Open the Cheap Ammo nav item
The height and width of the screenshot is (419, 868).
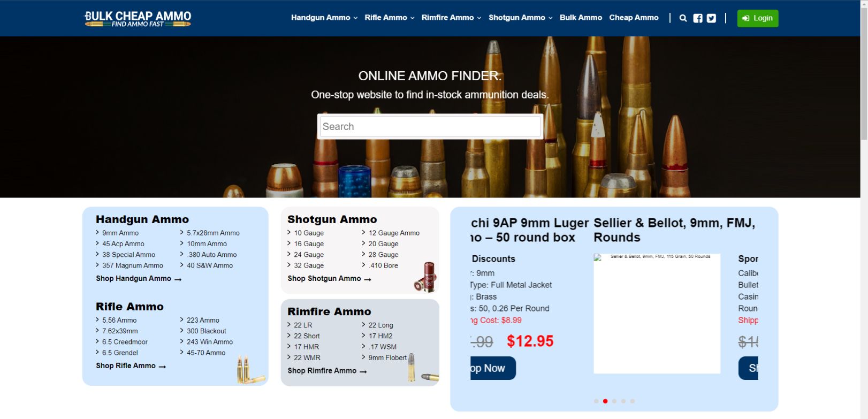click(634, 18)
